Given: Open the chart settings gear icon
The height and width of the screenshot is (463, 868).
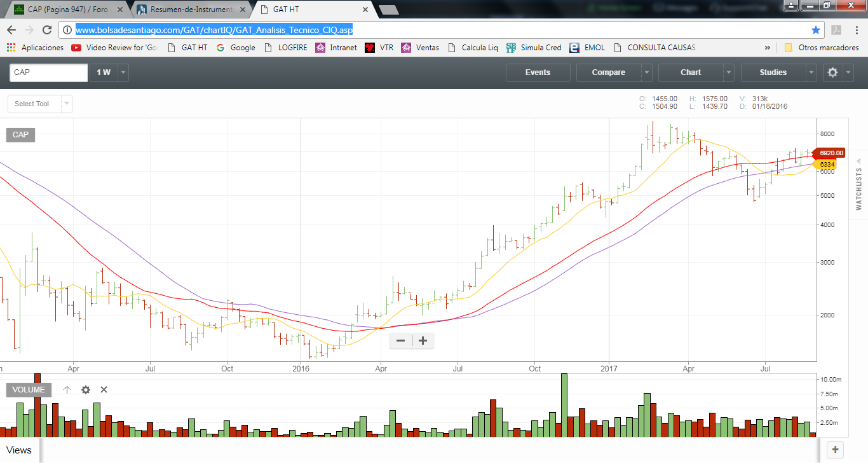Looking at the screenshot, I should tap(832, 73).
